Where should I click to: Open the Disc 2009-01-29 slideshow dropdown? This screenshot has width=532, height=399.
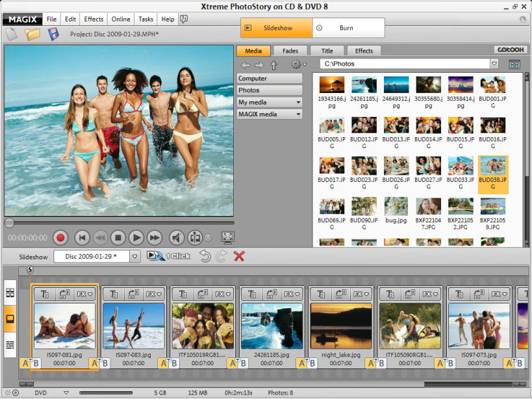coord(134,257)
